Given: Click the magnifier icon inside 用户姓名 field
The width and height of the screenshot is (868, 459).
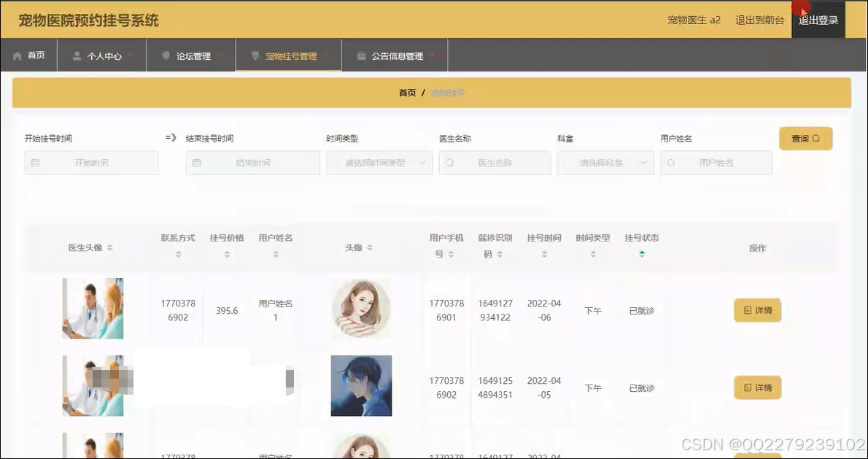Looking at the screenshot, I should pyautogui.click(x=672, y=163).
